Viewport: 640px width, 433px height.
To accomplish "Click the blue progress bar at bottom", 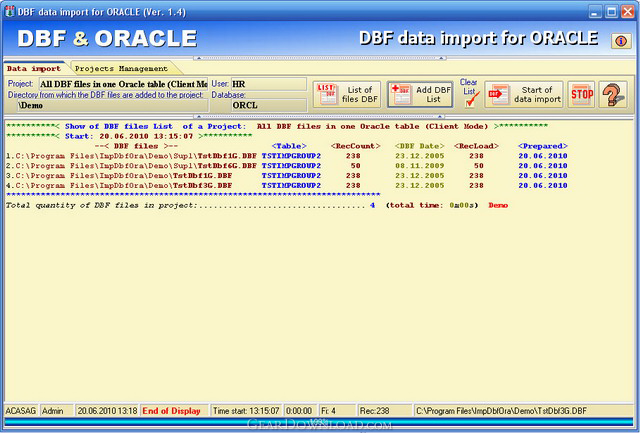I will click(x=319, y=423).
